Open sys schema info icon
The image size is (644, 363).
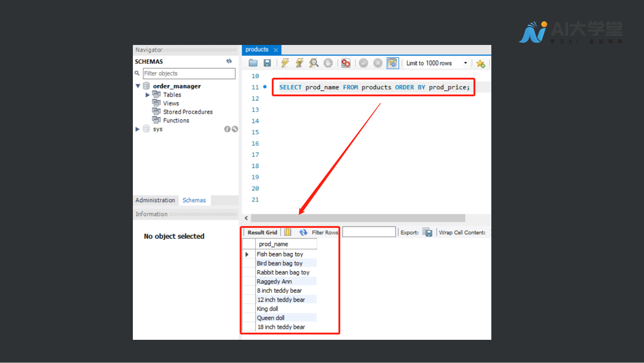[x=227, y=129]
